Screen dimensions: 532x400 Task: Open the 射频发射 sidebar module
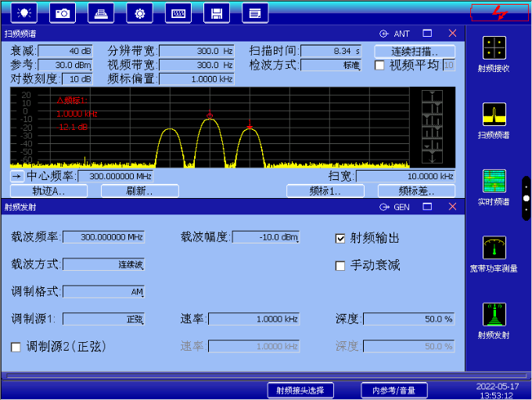[494, 321]
